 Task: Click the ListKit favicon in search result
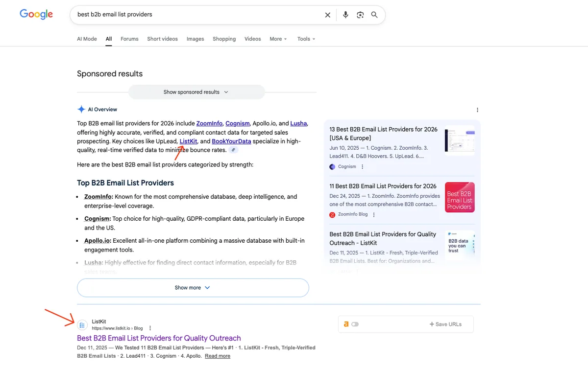[x=82, y=324]
